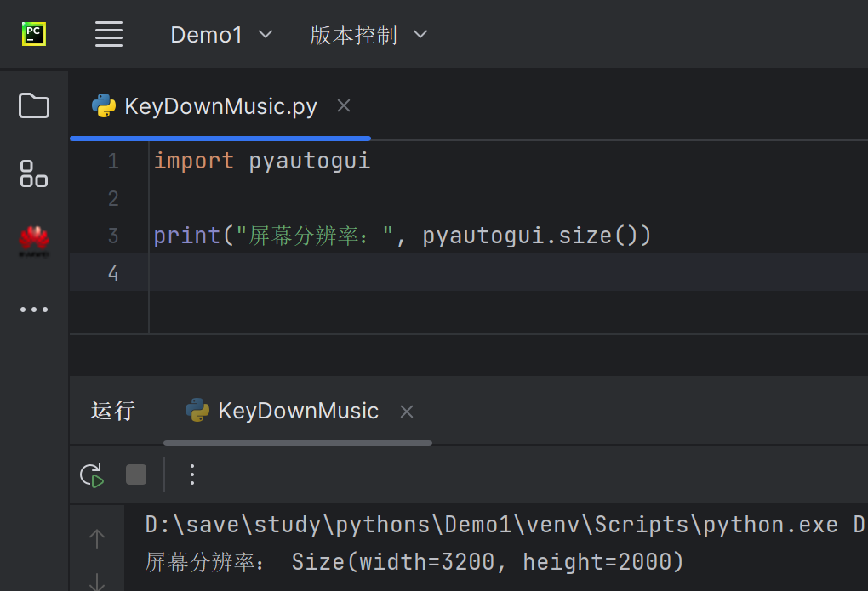
Task: Close the KeyDownMusic.py editor tab
Action: click(x=344, y=105)
